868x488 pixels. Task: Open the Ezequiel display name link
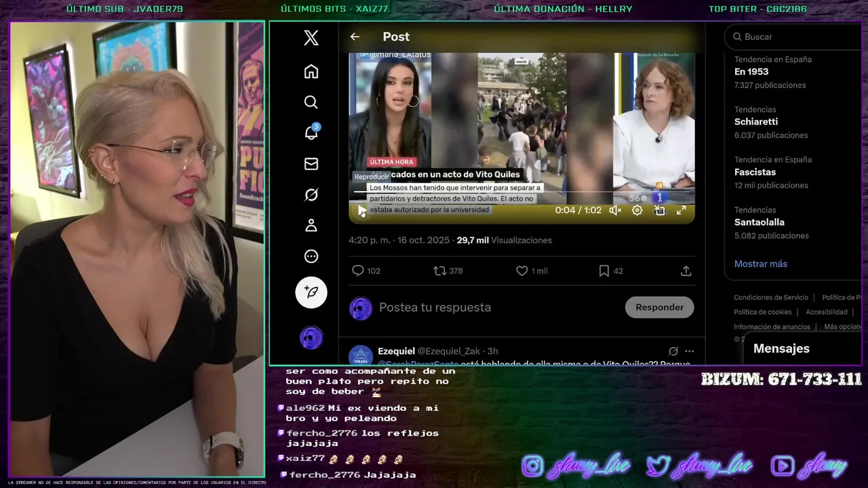[396, 350]
